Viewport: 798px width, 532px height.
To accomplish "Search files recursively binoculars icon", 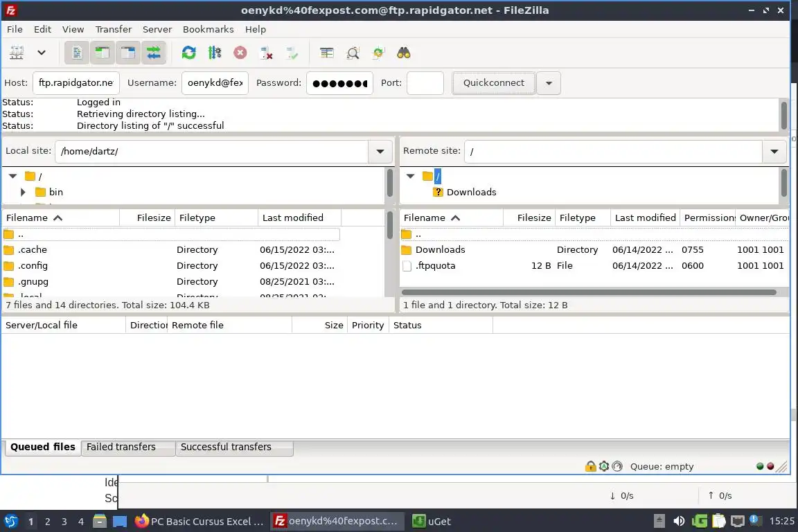I will (404, 53).
